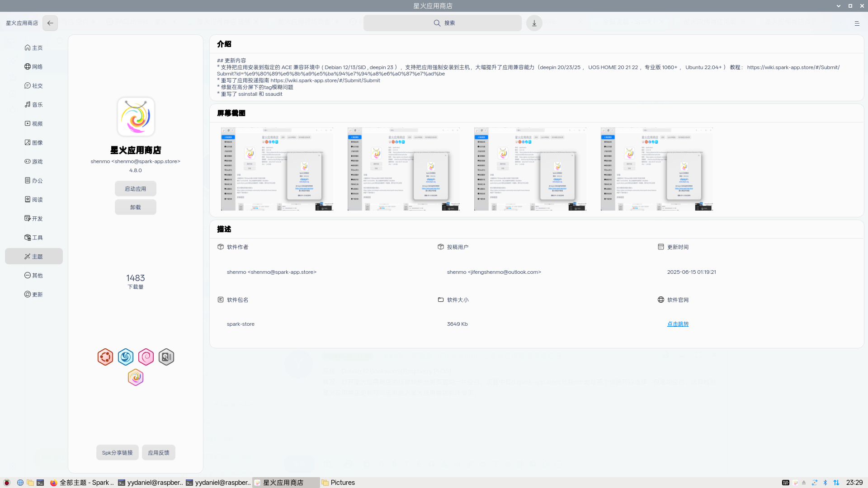Open the 网络 network category

(34, 66)
